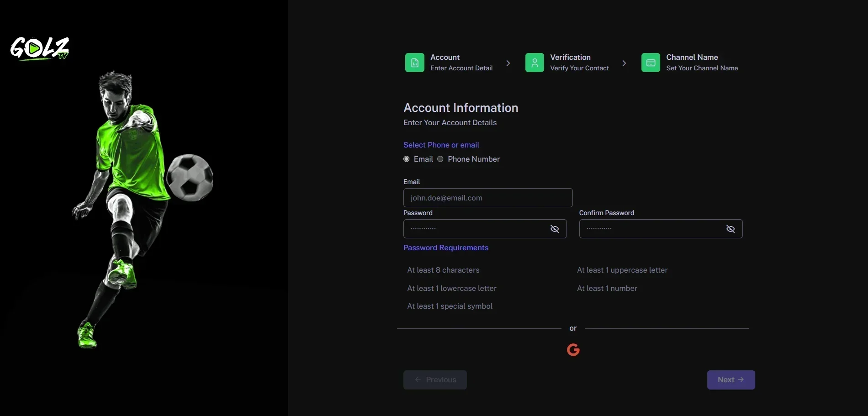
Task: Click the green Verification step icon
Action: coord(535,63)
